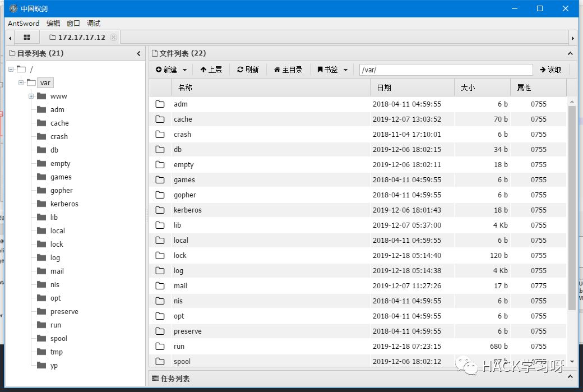583x392 pixels.
Task: Open the 编辑 menu
Action: click(x=53, y=23)
